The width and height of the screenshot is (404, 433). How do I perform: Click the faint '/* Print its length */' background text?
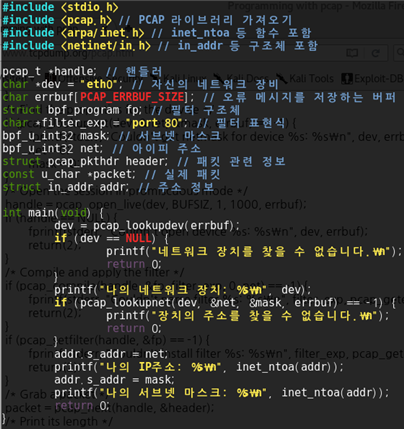(x=60, y=421)
